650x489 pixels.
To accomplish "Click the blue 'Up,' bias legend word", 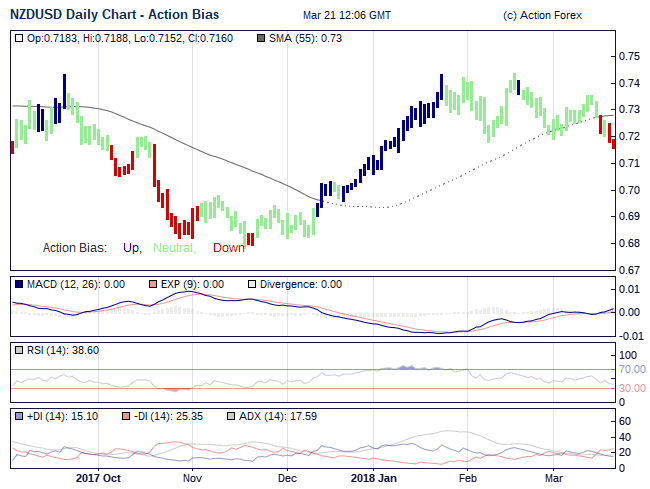I will click(x=132, y=248).
